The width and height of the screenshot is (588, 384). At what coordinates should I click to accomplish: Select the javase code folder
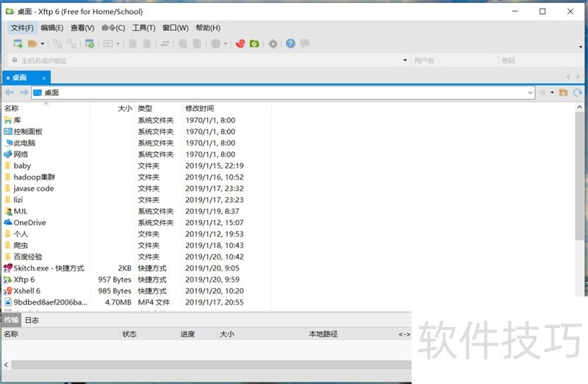(34, 188)
